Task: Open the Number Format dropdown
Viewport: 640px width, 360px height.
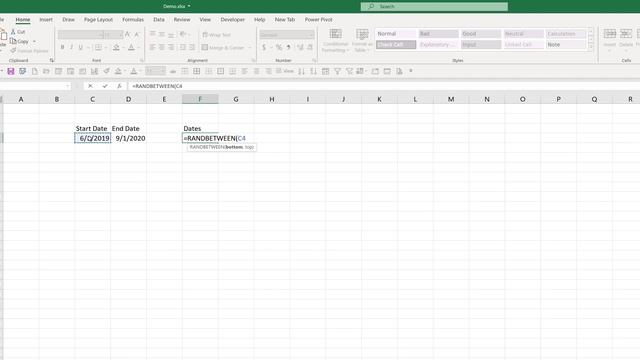Action: [287, 35]
